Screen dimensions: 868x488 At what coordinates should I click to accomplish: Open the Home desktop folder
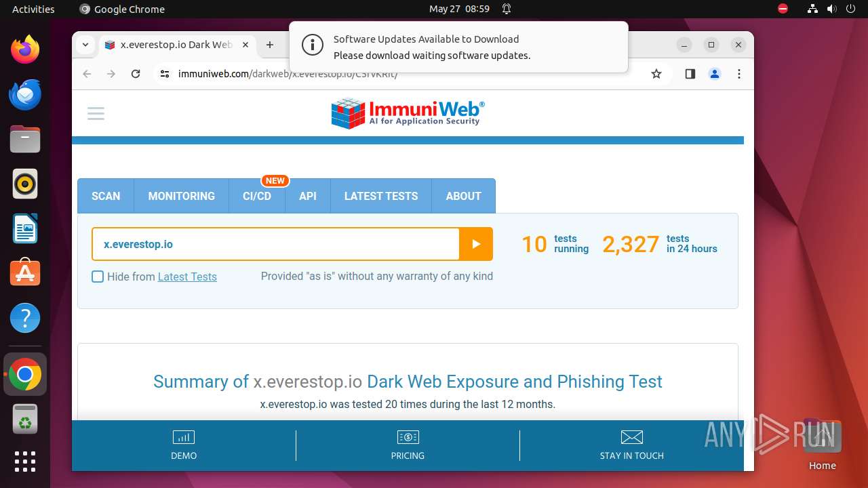822,445
